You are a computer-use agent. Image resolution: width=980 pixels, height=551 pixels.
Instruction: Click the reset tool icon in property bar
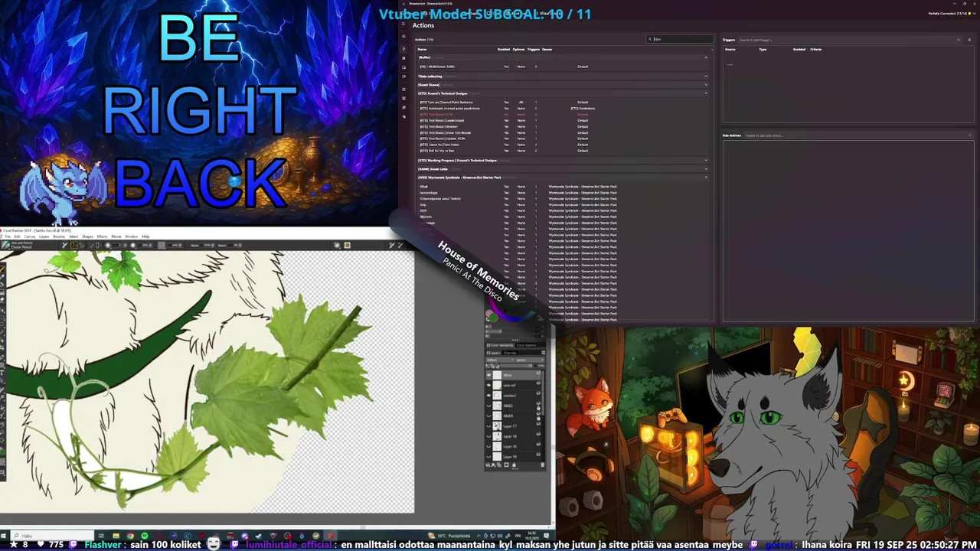click(x=64, y=245)
